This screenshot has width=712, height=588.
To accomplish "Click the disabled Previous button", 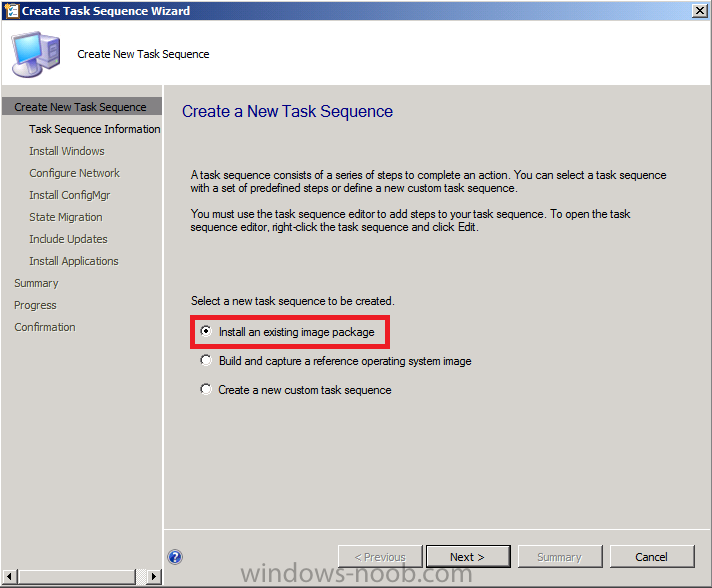I will point(380,557).
